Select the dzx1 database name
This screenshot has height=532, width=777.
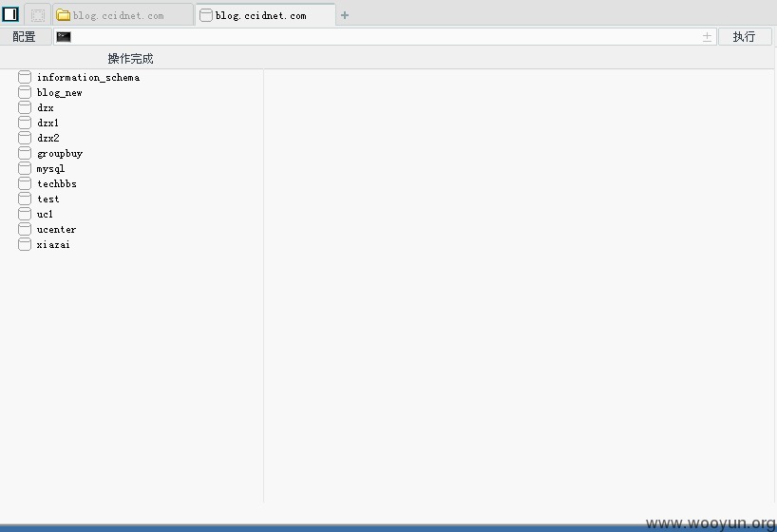click(47, 123)
